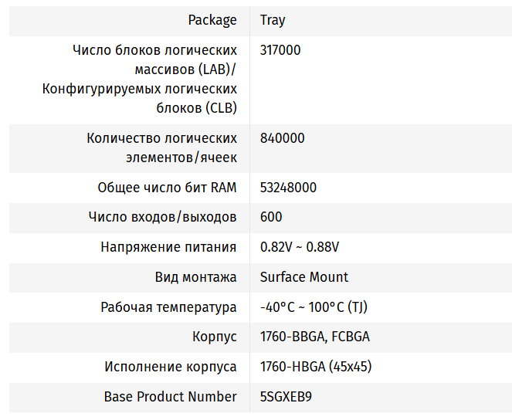
Task: Select the Base Product Number label
Action: pos(170,397)
